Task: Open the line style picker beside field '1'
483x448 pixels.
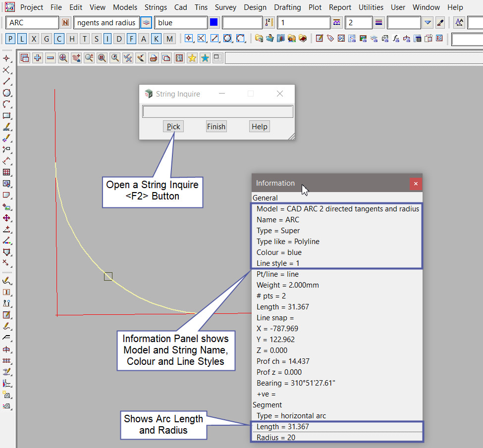Action: (x=337, y=23)
